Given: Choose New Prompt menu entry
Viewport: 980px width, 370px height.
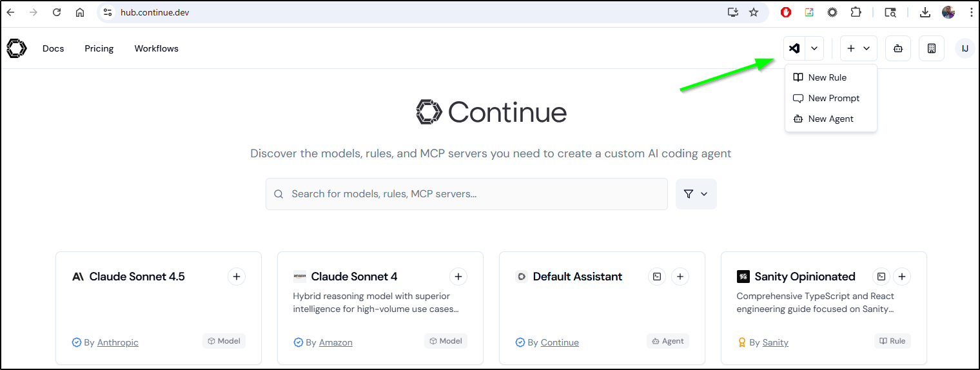Looking at the screenshot, I should coord(834,98).
